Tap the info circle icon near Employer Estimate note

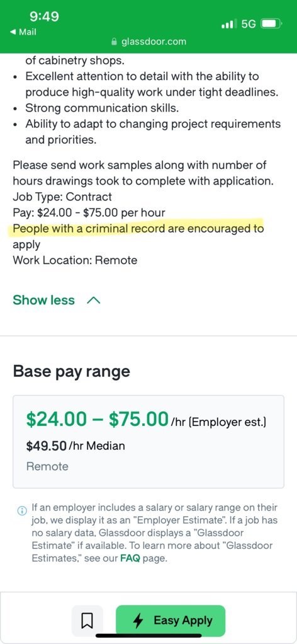[x=21, y=510]
